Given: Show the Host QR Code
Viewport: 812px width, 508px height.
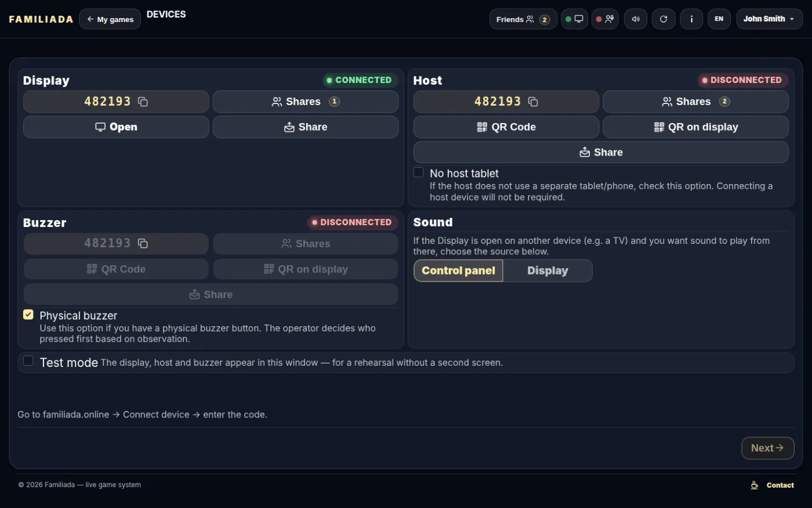Looking at the screenshot, I should 506,127.
